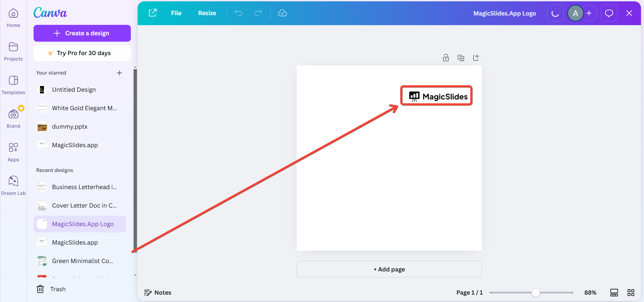The width and height of the screenshot is (644, 302).
Task: Open Dream Lab
Action: 13,186
